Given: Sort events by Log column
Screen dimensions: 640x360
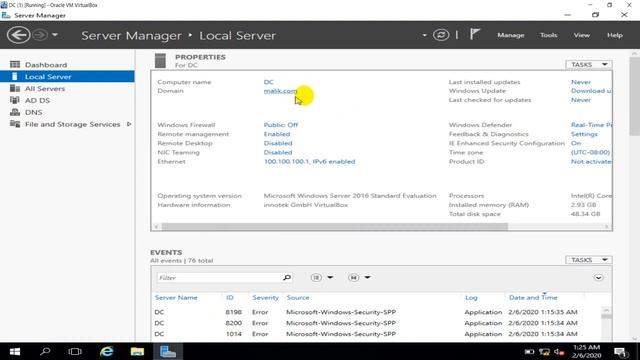Looking at the screenshot, I should 471,298.
